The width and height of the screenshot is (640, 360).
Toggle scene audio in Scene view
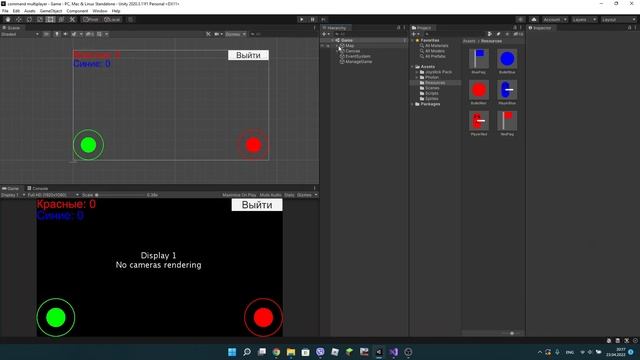click(x=65, y=34)
